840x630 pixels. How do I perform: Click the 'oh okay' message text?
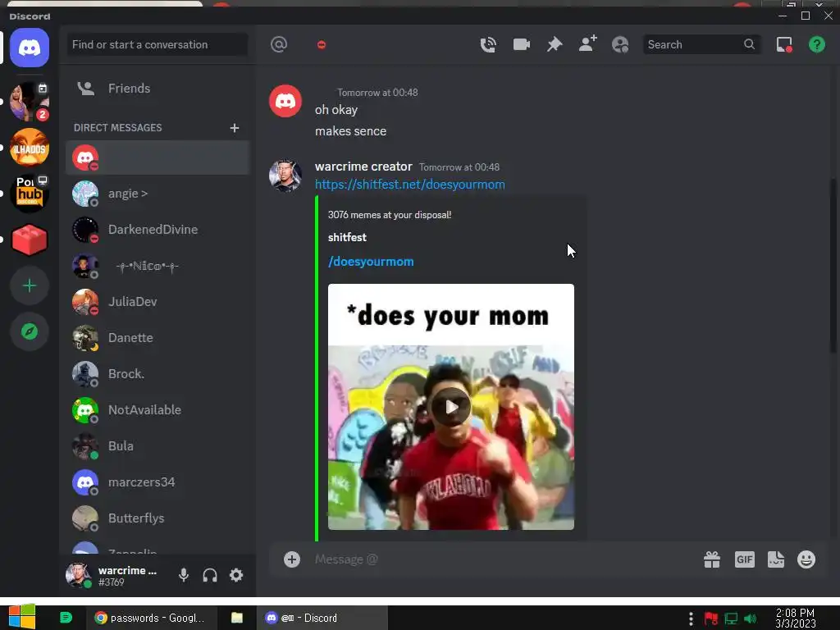click(x=336, y=110)
